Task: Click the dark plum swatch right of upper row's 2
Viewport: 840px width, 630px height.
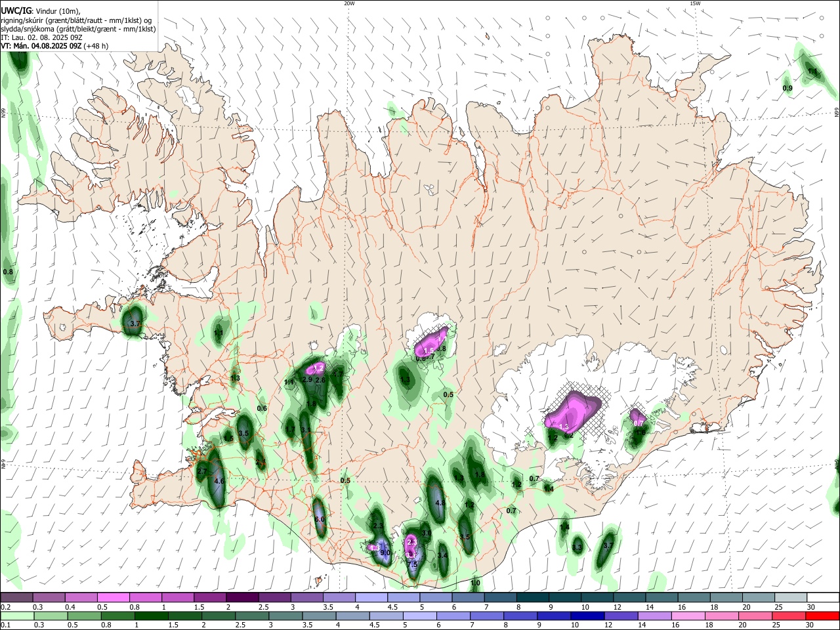Action: pos(242,597)
